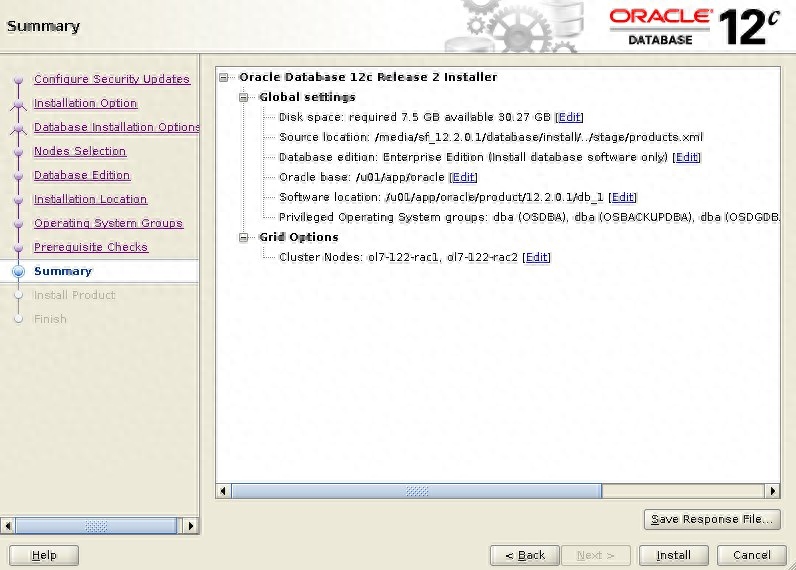Collapse the Global settings tree node
The image size is (796, 570).
243,98
